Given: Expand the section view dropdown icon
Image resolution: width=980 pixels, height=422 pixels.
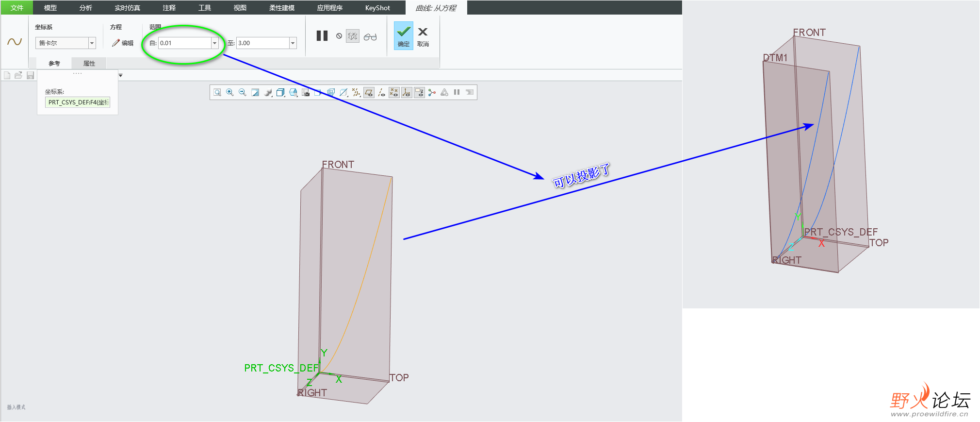Looking at the screenshot, I should pyautogui.click(x=343, y=92).
